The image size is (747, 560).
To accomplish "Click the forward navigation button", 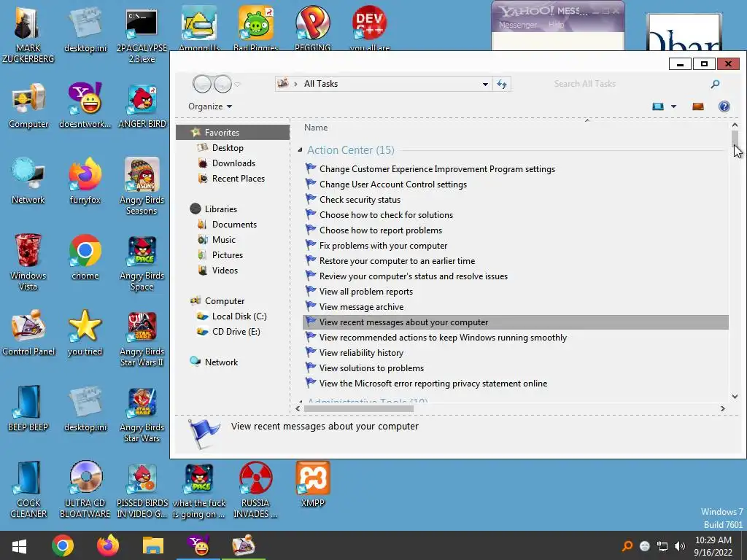I will point(222,85).
